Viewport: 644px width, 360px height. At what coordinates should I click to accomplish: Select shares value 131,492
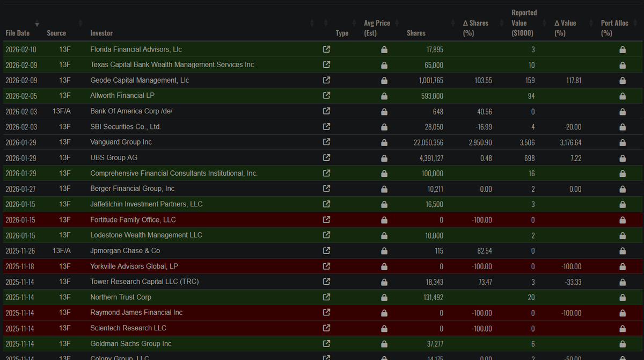433,297
